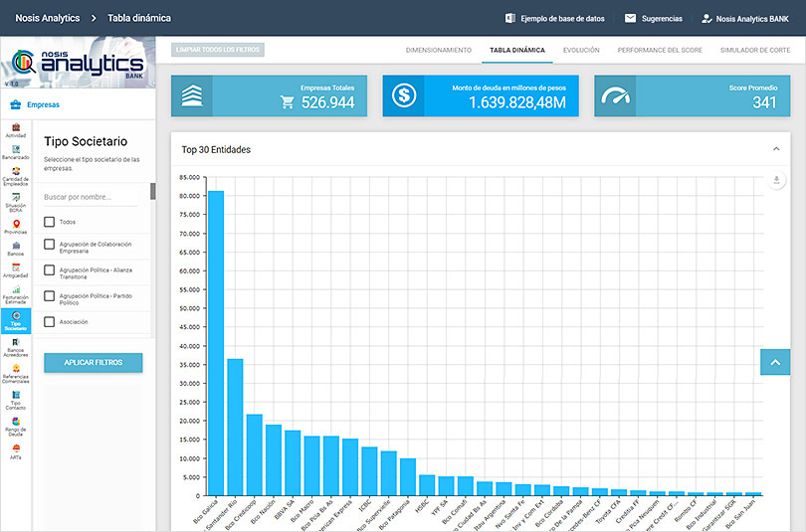This screenshot has height=532, width=806.
Task: Open the Simulador de Corte tab
Action: [x=755, y=50]
